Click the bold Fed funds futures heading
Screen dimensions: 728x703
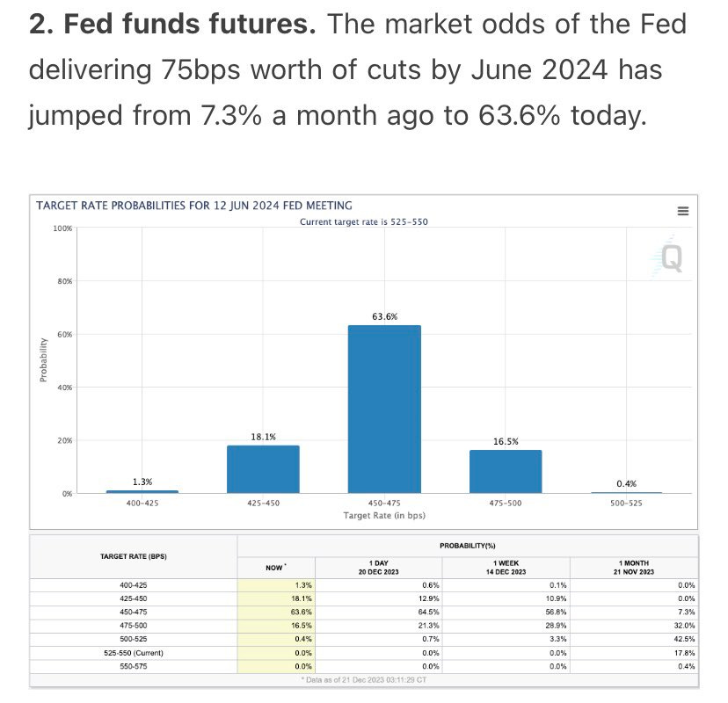pyautogui.click(x=172, y=25)
